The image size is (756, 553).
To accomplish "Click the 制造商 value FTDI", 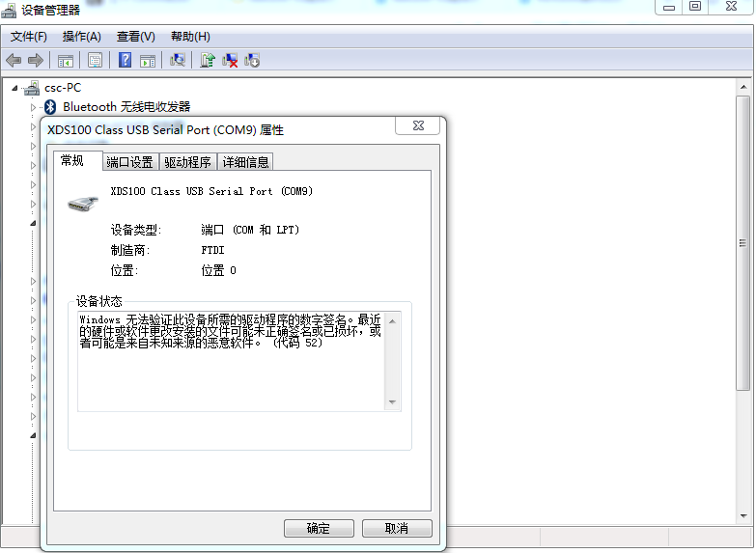I will coord(212,250).
